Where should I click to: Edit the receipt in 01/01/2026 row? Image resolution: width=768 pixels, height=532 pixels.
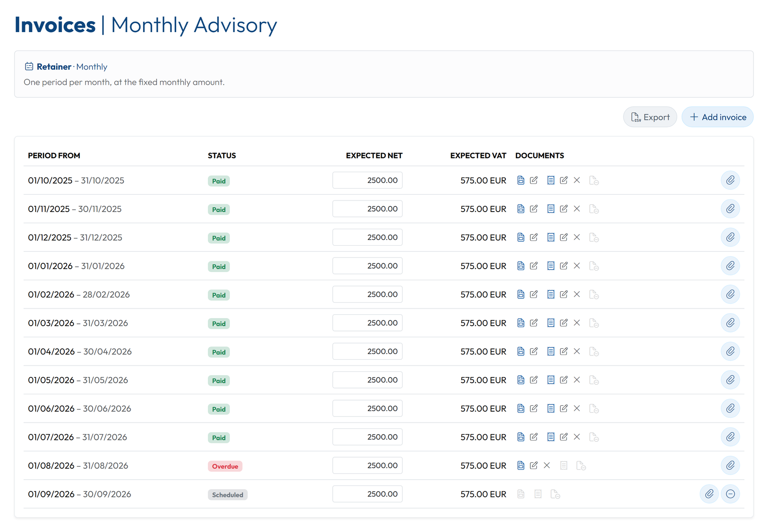(564, 266)
